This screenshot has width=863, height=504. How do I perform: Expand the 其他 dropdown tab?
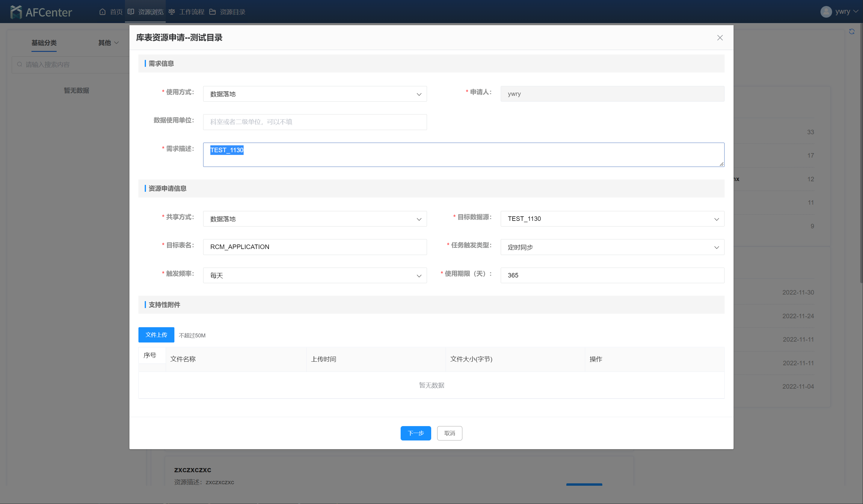[x=108, y=43]
